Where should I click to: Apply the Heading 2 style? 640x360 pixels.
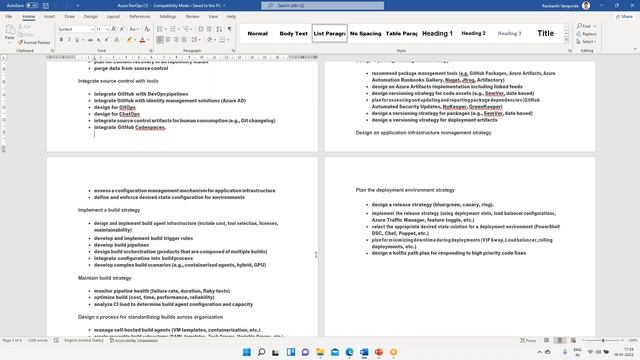(x=473, y=33)
